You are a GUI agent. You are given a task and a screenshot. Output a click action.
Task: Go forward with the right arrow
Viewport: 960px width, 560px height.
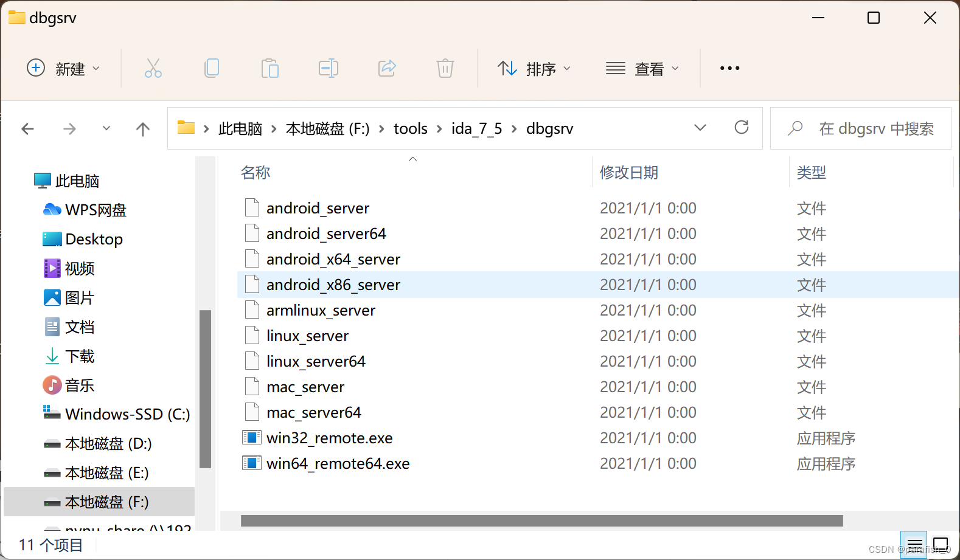point(70,129)
